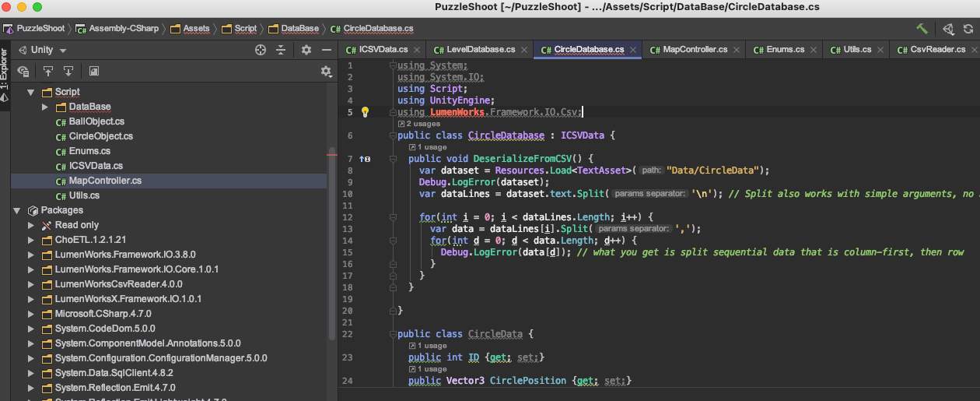The image size is (980, 401).
Task: Close the MapController.cs tab
Action: point(737,50)
